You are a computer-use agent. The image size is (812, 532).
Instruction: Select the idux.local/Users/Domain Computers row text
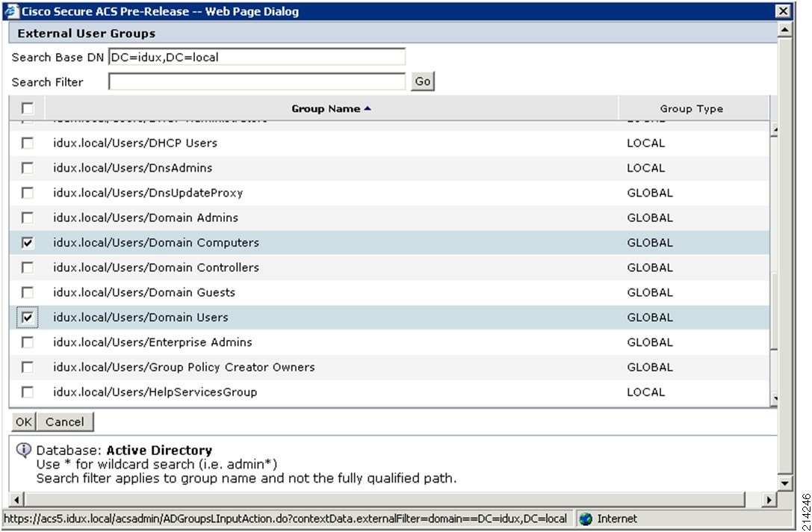(156, 242)
